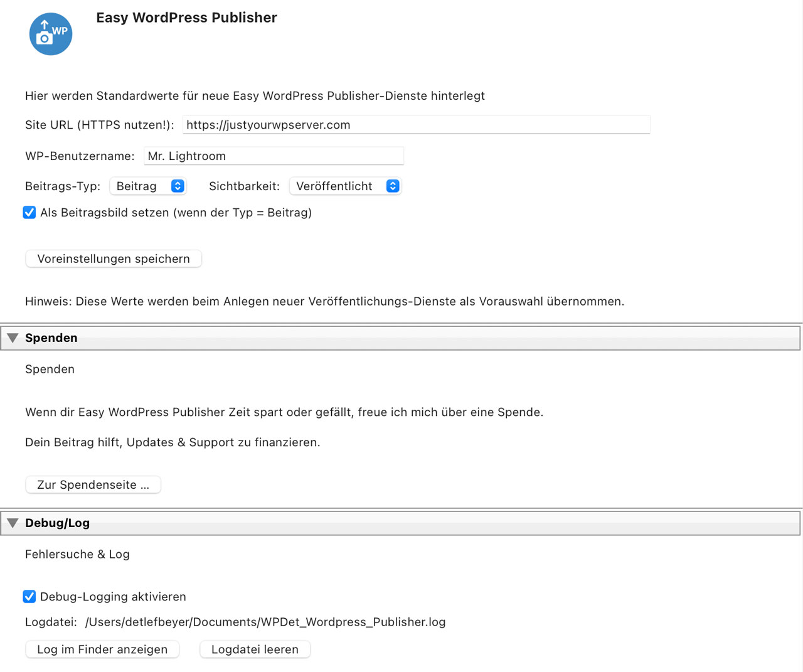803x672 pixels.
Task: Click the chevron arrows on Beitrags-Typ popup
Action: (178, 186)
